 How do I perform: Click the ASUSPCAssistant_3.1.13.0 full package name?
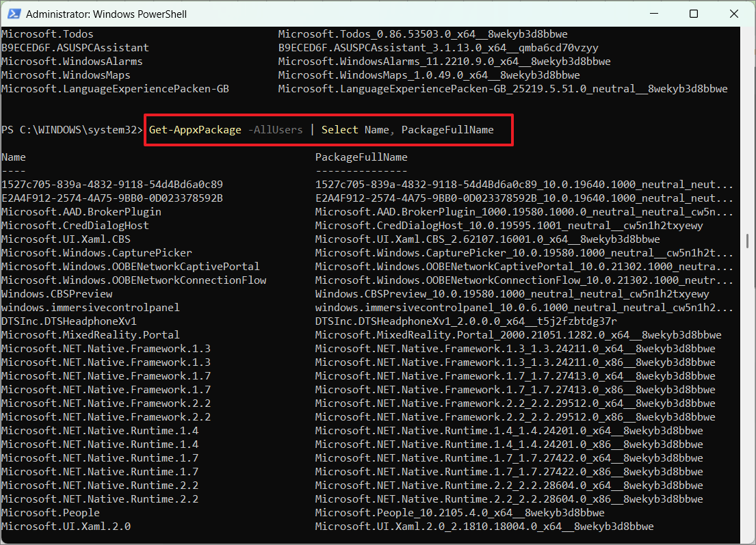pyautogui.click(x=439, y=48)
